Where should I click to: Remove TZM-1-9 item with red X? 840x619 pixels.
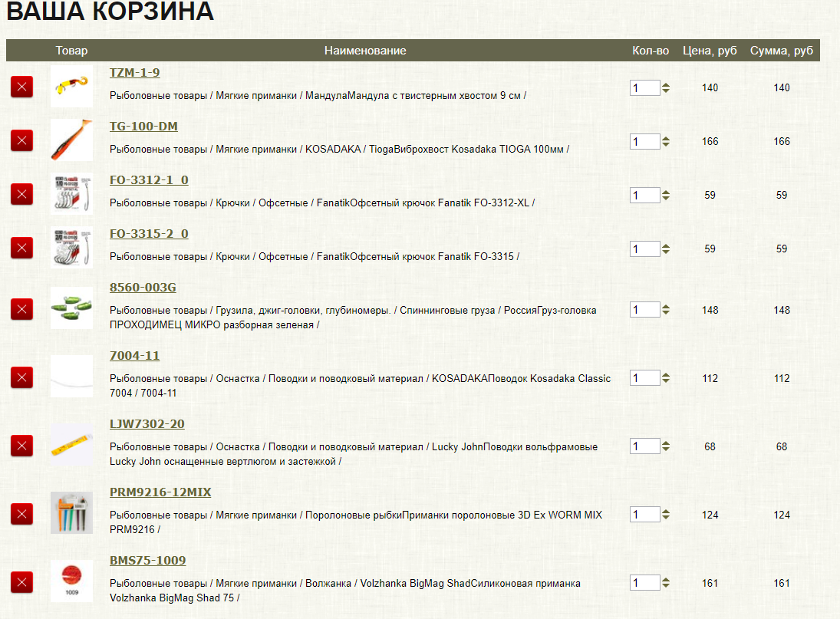coord(22,87)
